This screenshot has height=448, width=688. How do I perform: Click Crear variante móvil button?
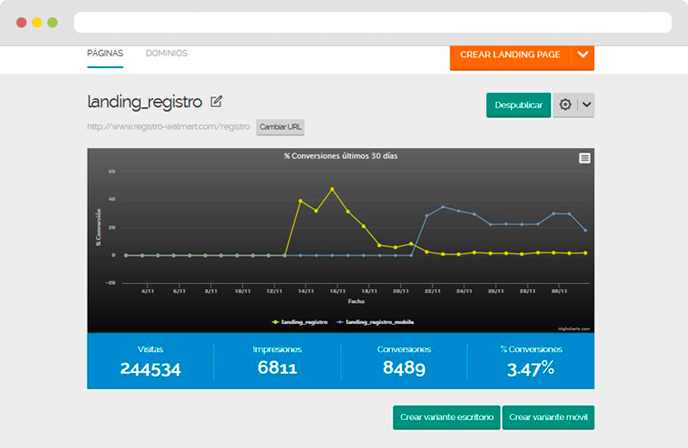(548, 417)
